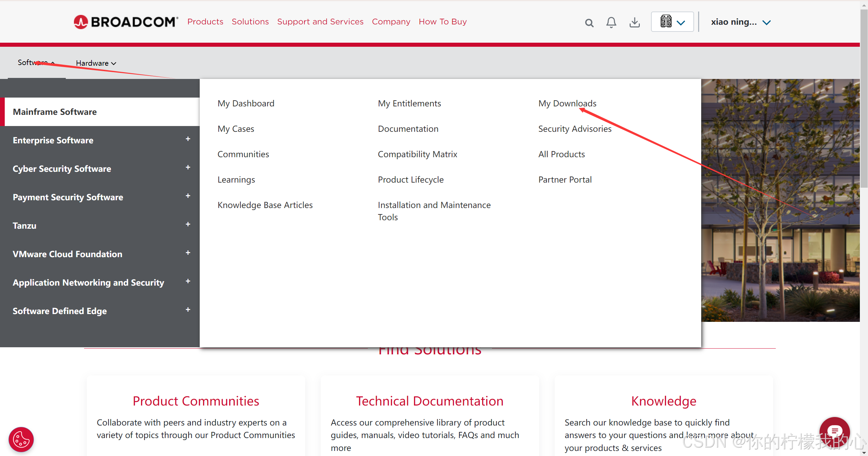Select Cyber Security Software label
This screenshot has width=868, height=456.
coord(62,169)
